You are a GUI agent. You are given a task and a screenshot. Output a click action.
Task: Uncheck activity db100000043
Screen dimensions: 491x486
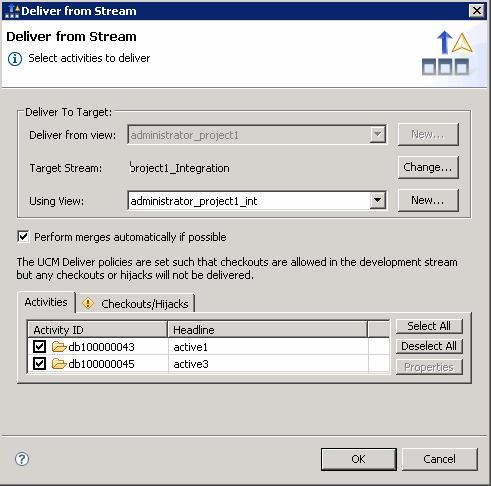[39, 347]
